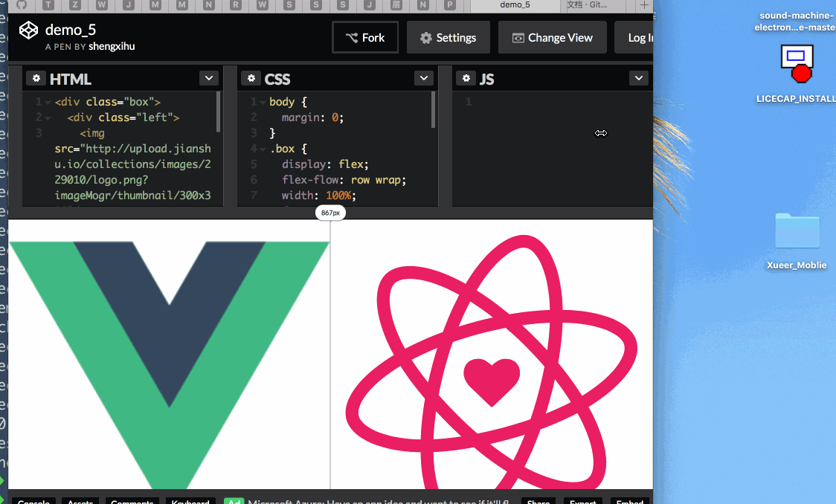836x504 pixels.
Task: Open the browser tab labeled P
Action: 449,4
